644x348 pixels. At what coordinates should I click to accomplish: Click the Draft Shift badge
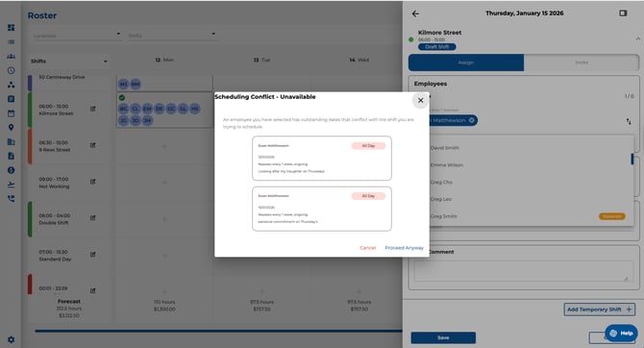[x=437, y=47]
